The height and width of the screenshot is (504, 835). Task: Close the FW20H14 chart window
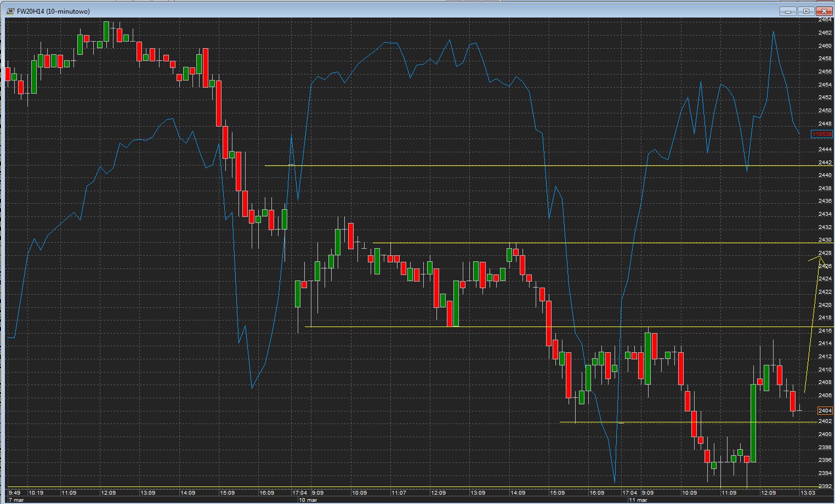[824, 11]
